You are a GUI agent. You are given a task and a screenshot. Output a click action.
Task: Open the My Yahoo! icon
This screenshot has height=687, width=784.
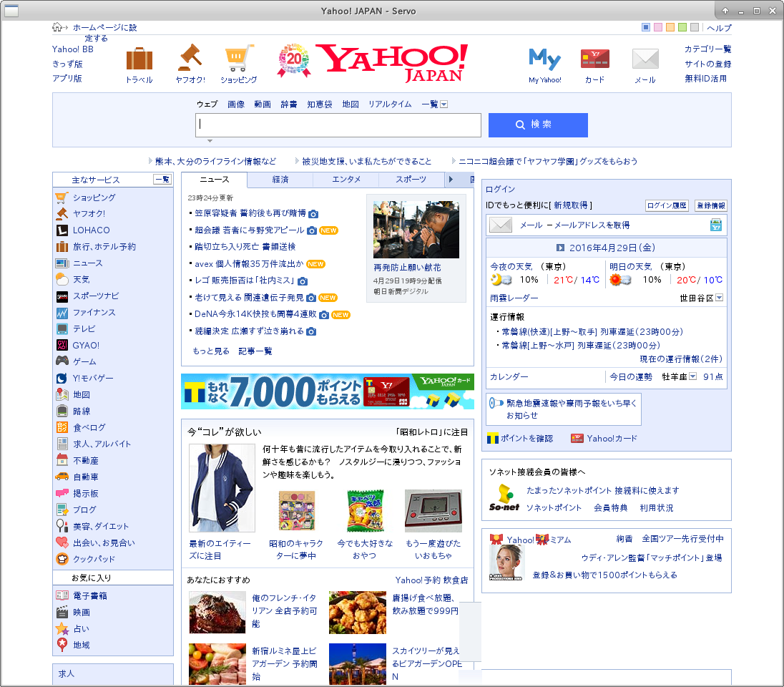pyautogui.click(x=544, y=59)
